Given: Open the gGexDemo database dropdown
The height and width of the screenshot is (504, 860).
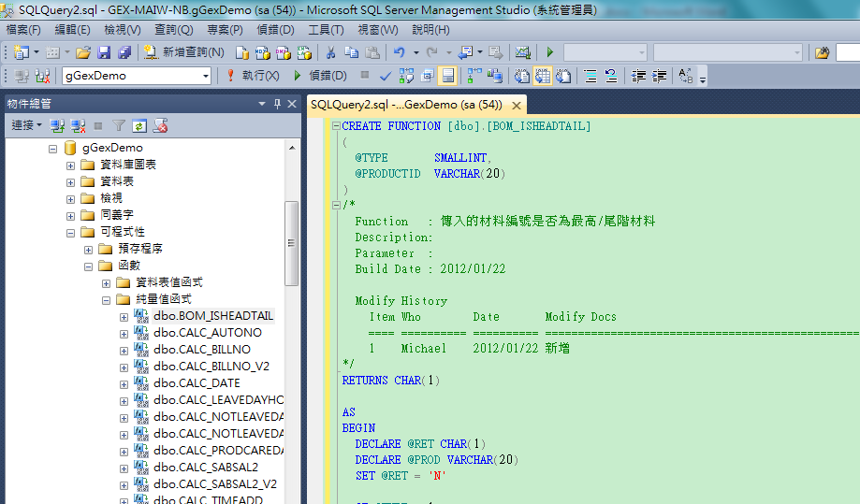Looking at the screenshot, I should pyautogui.click(x=206, y=76).
